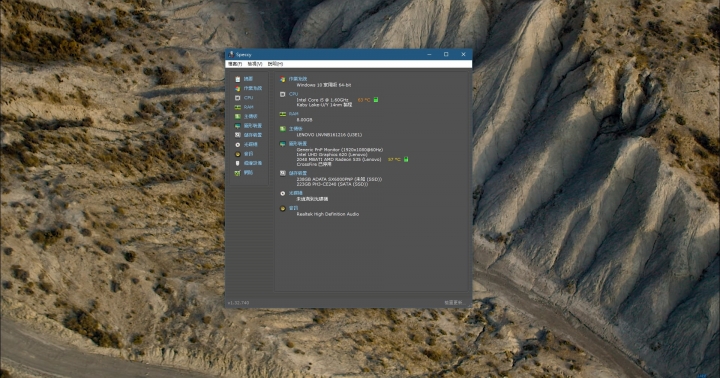The height and width of the screenshot is (378, 720).
Task: Open the 主機板 heading link in summary panel
Action: (296, 129)
